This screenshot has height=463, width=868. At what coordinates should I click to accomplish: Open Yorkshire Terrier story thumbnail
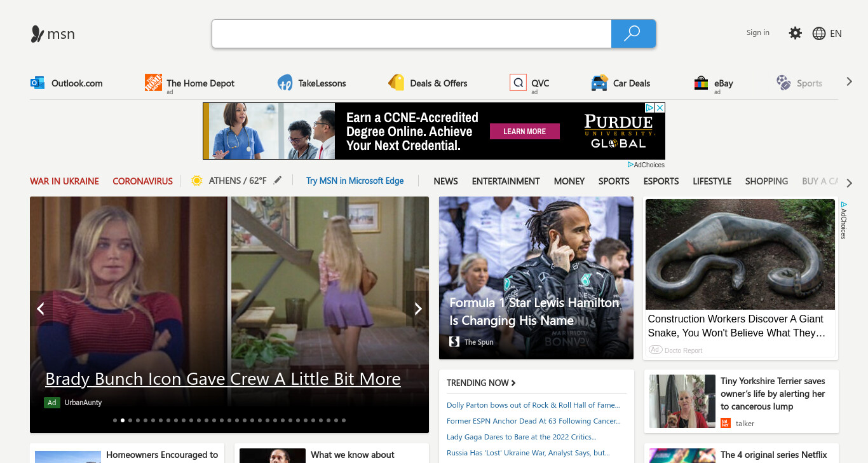[x=682, y=401]
